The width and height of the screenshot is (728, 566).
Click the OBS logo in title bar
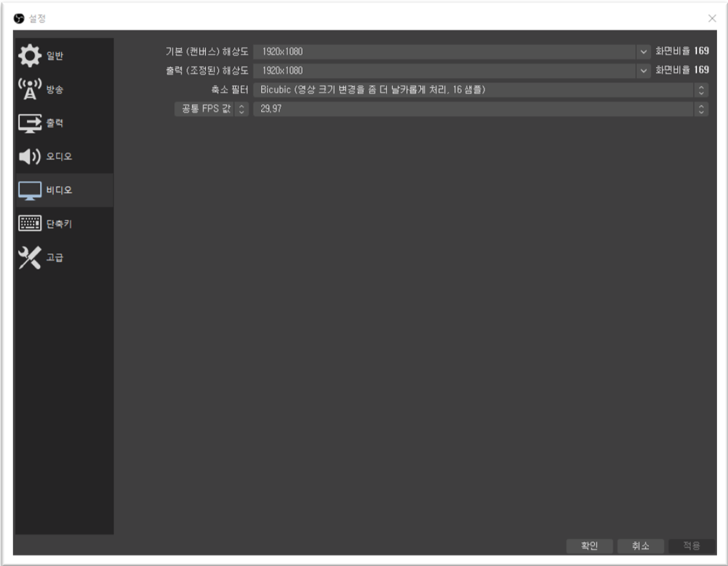point(19,19)
